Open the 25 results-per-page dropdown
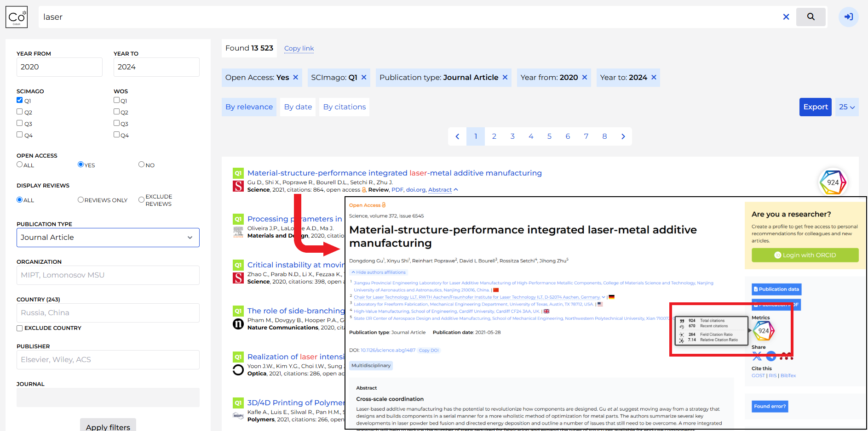 847,107
